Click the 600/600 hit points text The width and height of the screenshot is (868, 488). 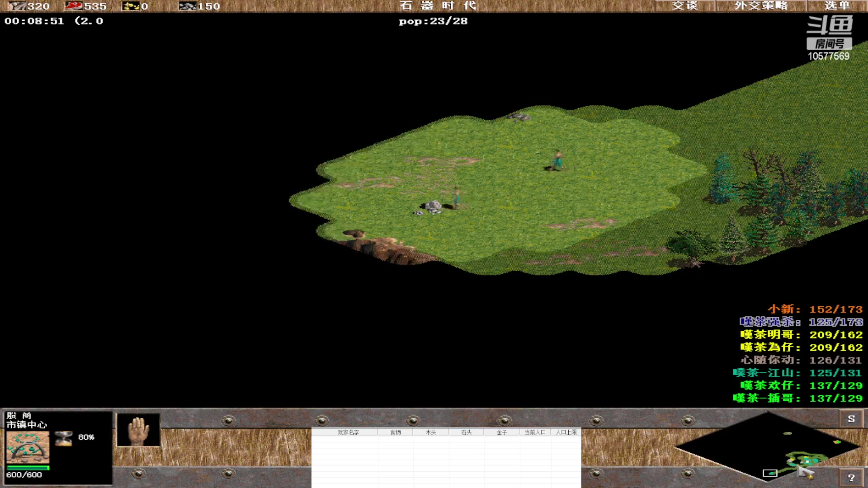[24, 474]
